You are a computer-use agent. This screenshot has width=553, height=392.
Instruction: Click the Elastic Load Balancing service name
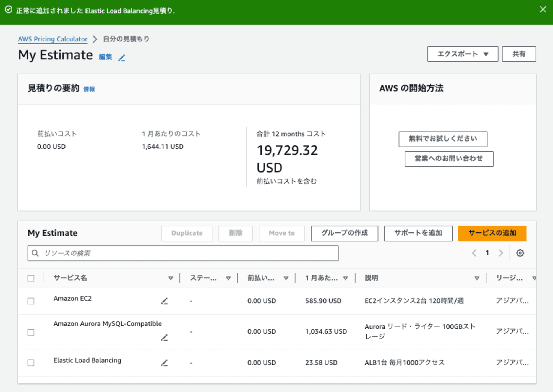pyautogui.click(x=87, y=360)
